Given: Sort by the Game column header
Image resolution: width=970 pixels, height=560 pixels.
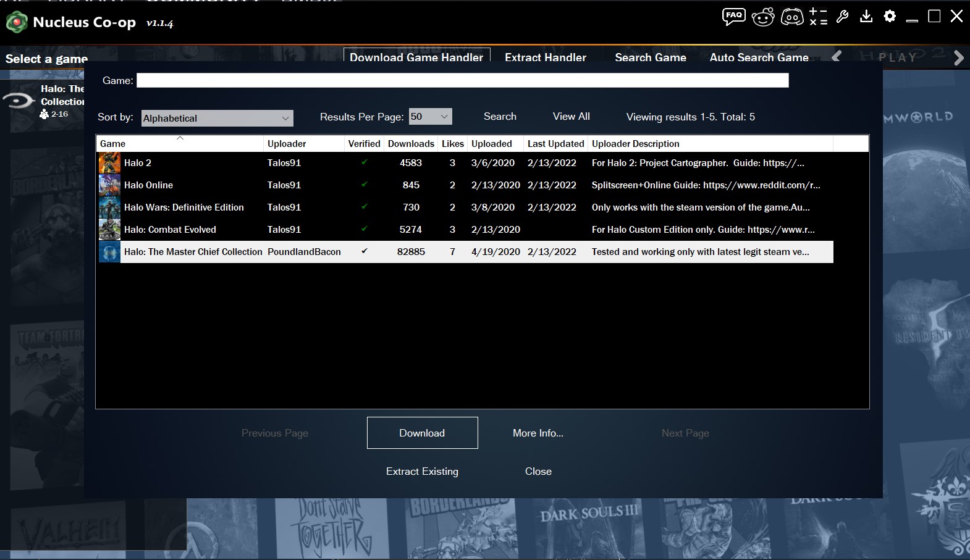Looking at the screenshot, I should click(x=180, y=144).
